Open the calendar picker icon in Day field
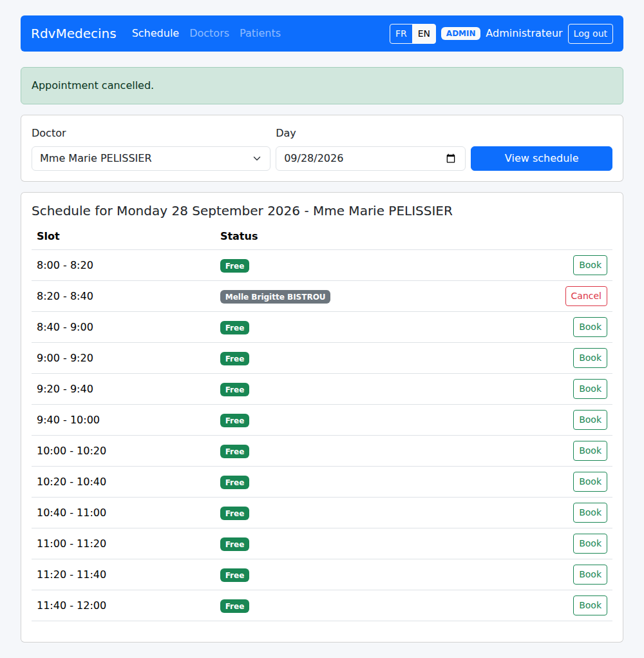644x658 pixels. coord(451,159)
